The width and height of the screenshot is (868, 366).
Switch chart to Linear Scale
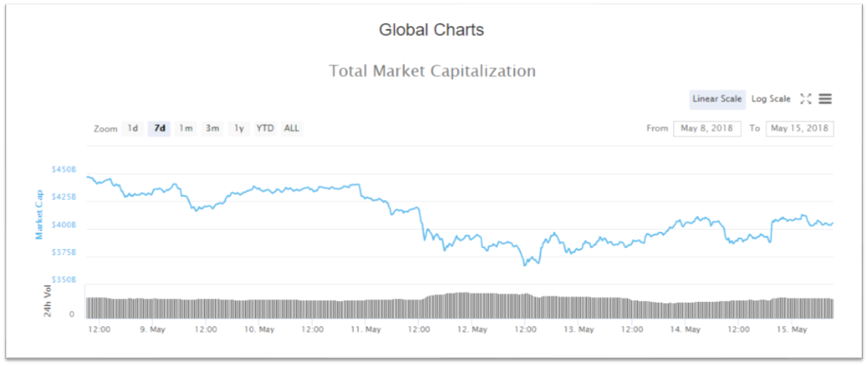pos(717,99)
